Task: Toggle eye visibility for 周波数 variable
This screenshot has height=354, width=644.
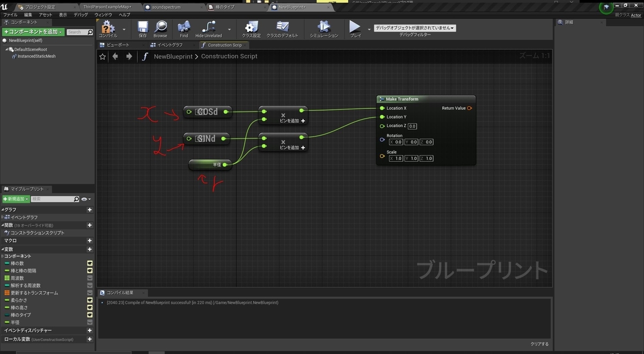Action: click(90, 278)
